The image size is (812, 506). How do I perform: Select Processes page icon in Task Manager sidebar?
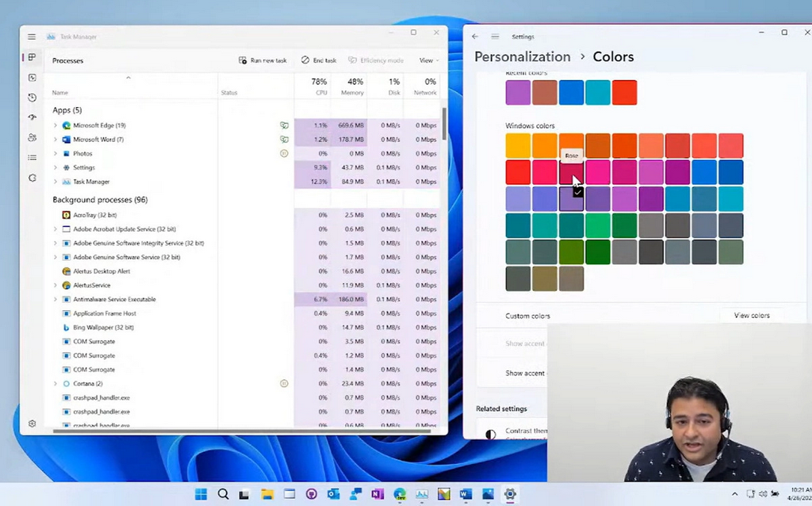coord(32,57)
